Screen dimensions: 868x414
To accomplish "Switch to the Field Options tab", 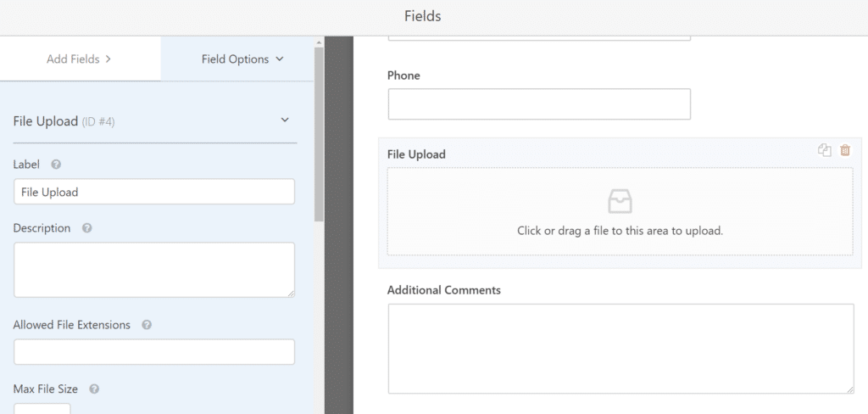I will (242, 59).
